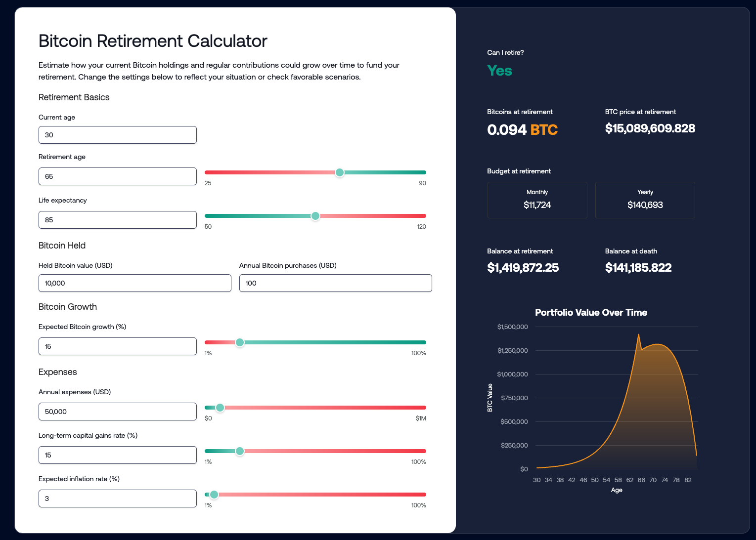The height and width of the screenshot is (540, 756).
Task: Click the Expected Bitcoin growth slider handle
Action: pos(240,342)
